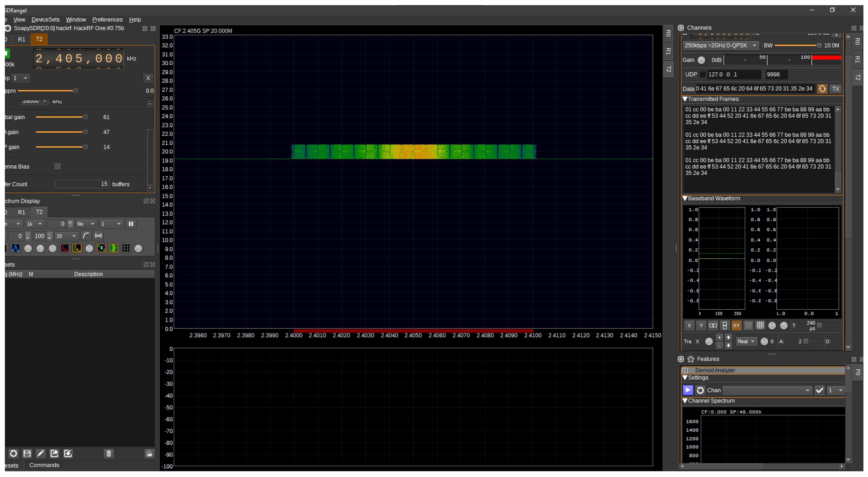Viewport: 868px width, 477px height.
Task: Toggle the red max hold spectrum icon
Action: pos(65,248)
